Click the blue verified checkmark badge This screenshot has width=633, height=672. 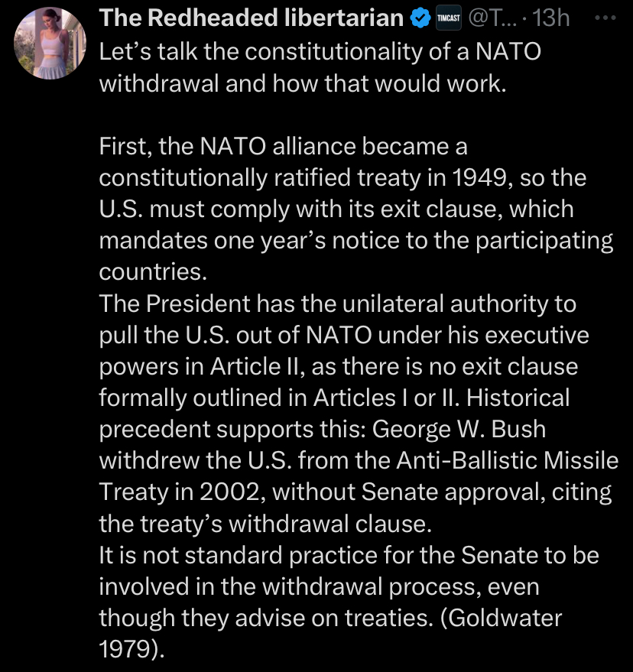(420, 18)
